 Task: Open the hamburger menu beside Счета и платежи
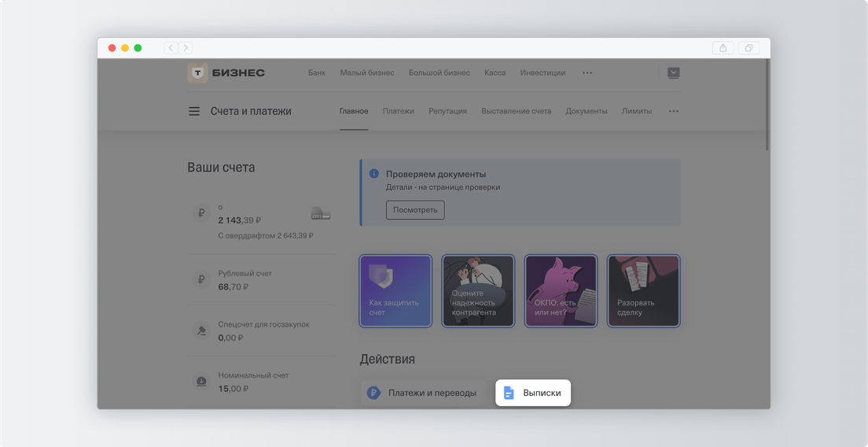[194, 111]
